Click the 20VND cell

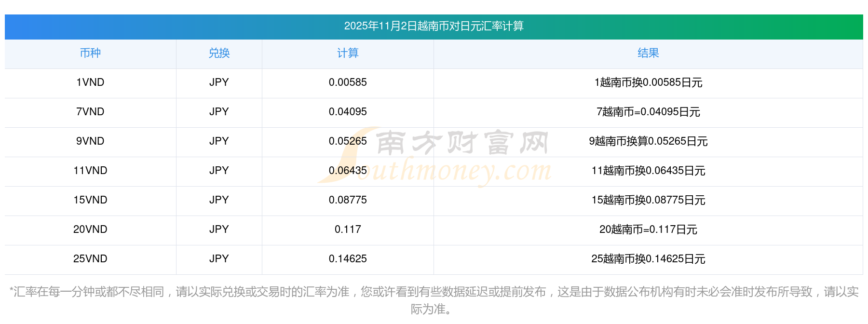pos(90,229)
